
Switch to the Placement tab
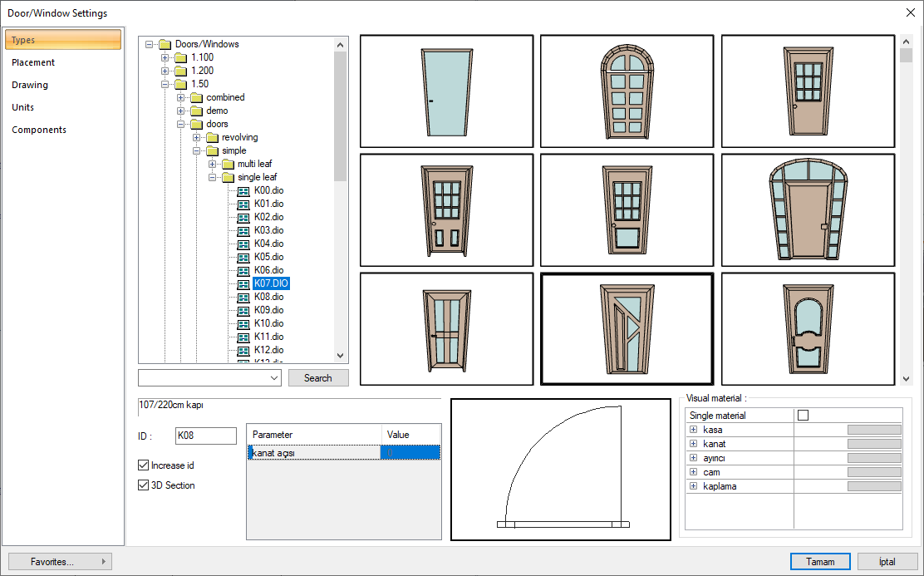(x=33, y=62)
